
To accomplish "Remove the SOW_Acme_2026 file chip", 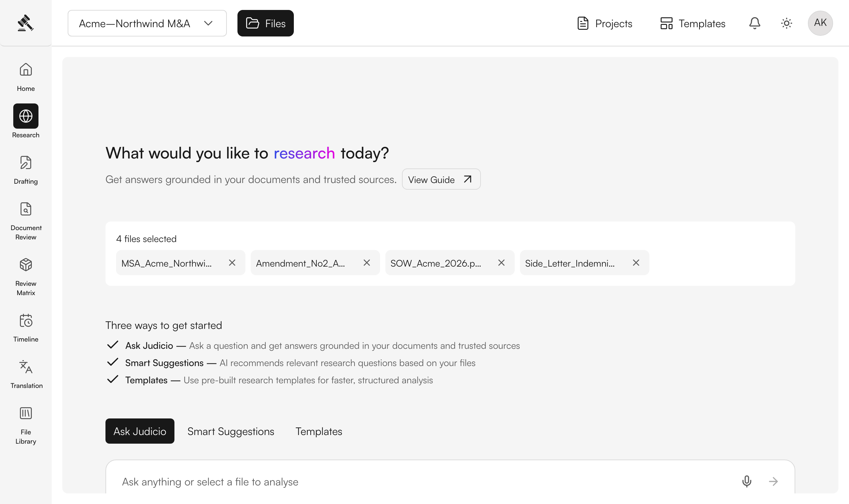I will [x=501, y=263].
